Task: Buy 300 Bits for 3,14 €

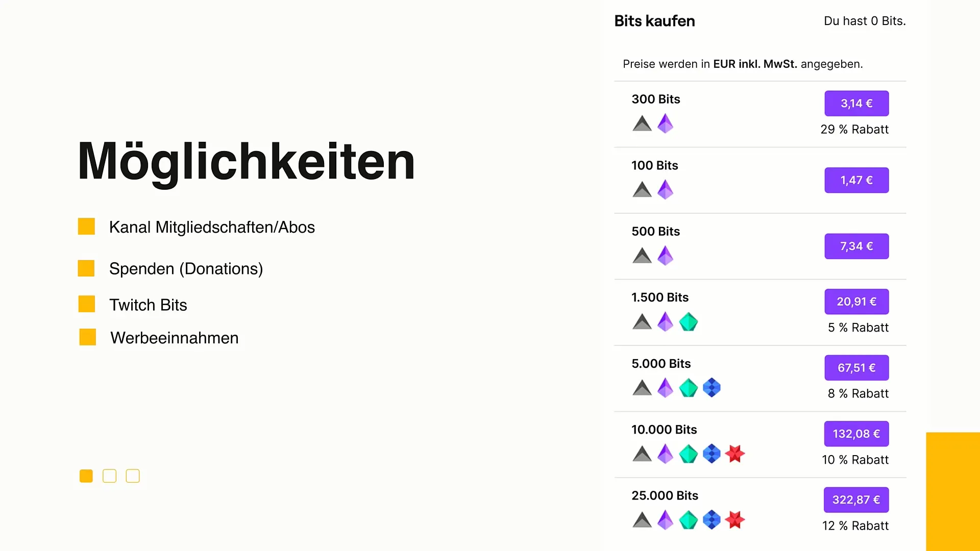Action: pos(856,104)
